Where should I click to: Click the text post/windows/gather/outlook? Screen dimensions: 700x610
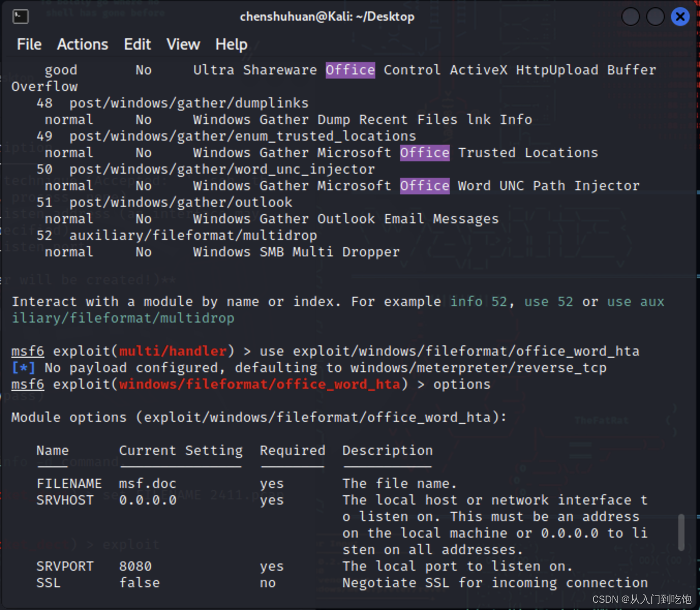180,202
